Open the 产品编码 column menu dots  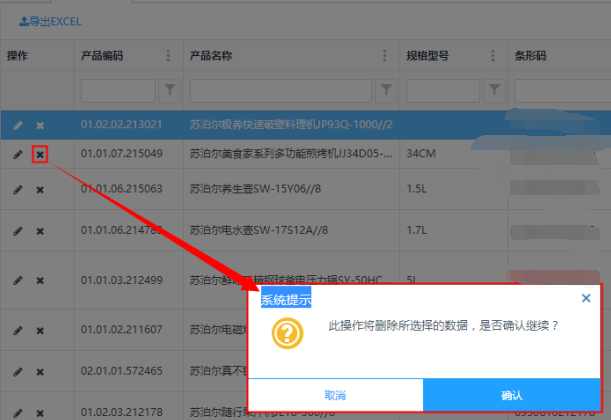168,56
